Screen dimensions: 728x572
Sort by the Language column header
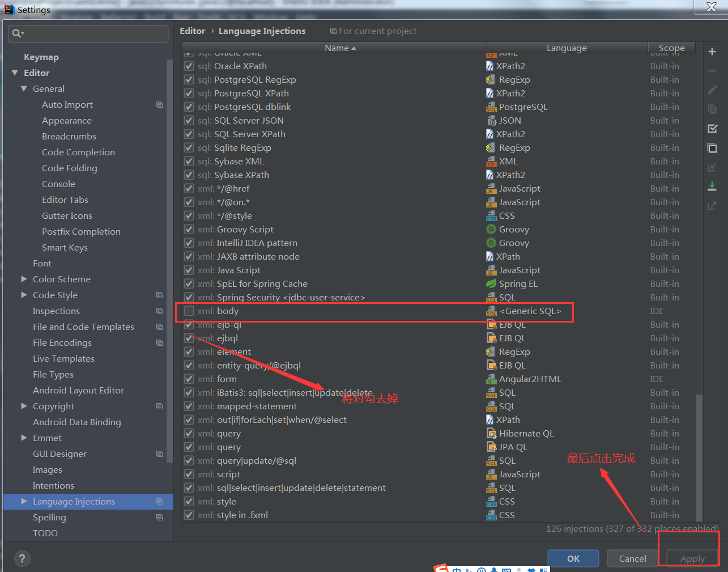click(567, 48)
